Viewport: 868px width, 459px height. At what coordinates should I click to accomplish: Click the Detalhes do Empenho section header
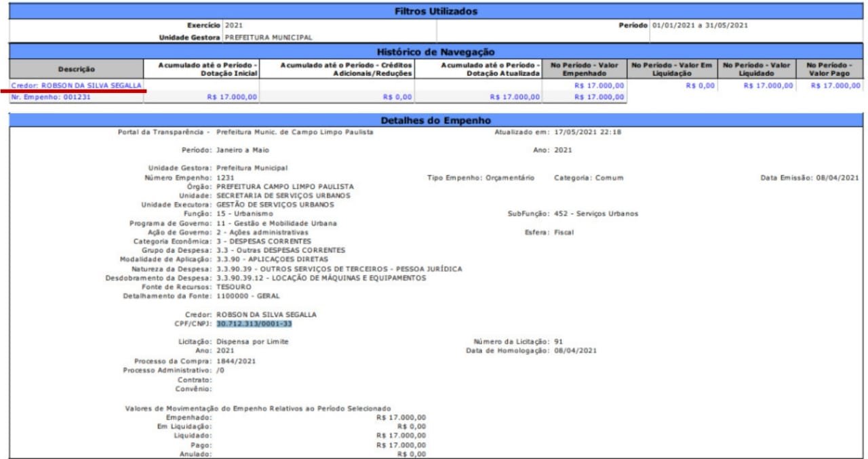(x=436, y=120)
